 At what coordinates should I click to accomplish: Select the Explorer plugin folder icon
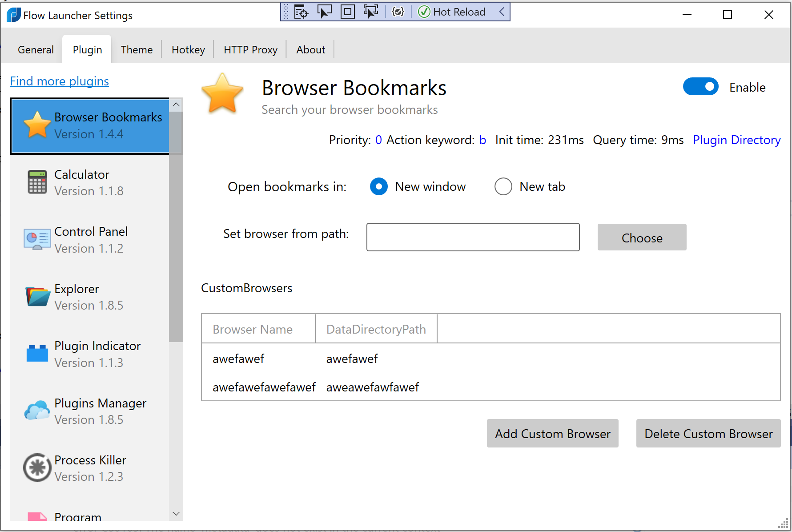pyautogui.click(x=37, y=296)
